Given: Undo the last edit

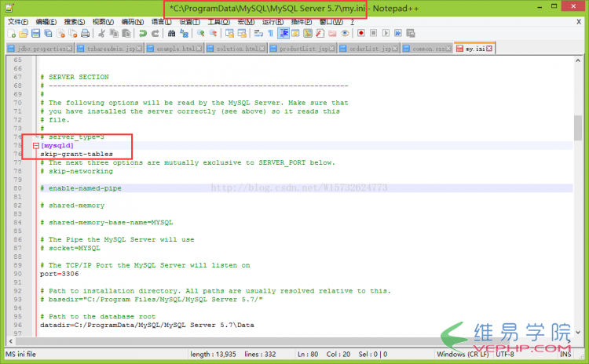Looking at the screenshot, I should pyautogui.click(x=142, y=34).
